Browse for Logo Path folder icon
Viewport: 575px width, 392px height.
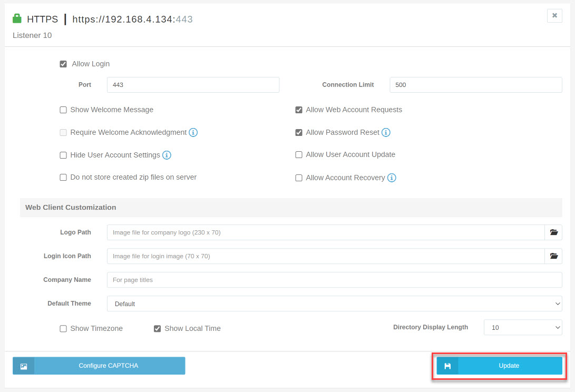coord(553,232)
